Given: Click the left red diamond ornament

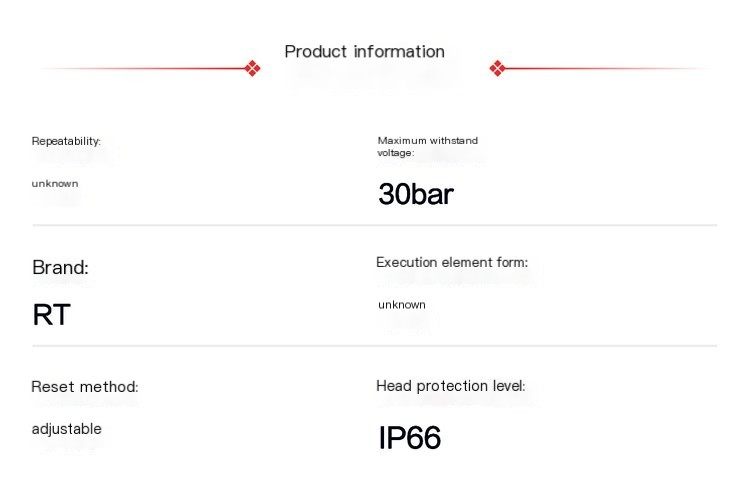Looking at the screenshot, I should 253,68.
